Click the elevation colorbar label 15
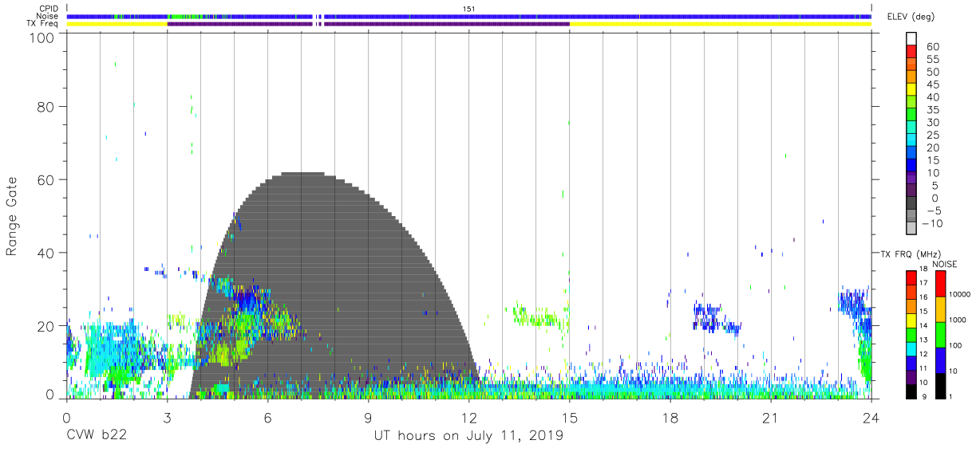This screenshot has width=980, height=452. click(932, 160)
